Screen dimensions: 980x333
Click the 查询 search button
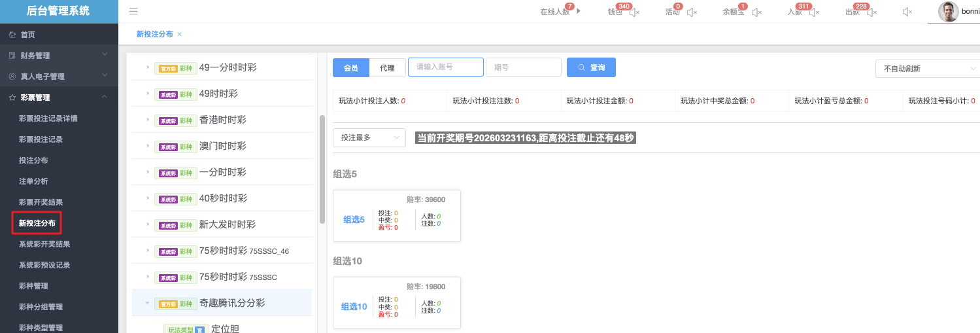(591, 67)
